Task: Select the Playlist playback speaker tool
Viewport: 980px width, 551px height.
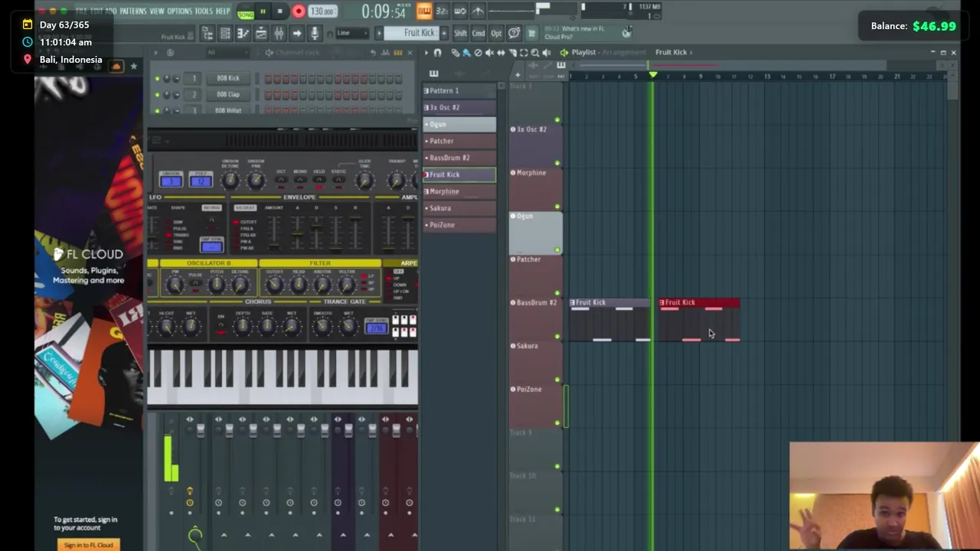Action: (547, 53)
